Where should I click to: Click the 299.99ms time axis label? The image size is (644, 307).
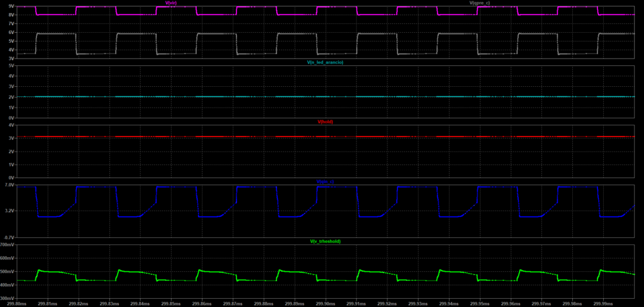(603, 304)
